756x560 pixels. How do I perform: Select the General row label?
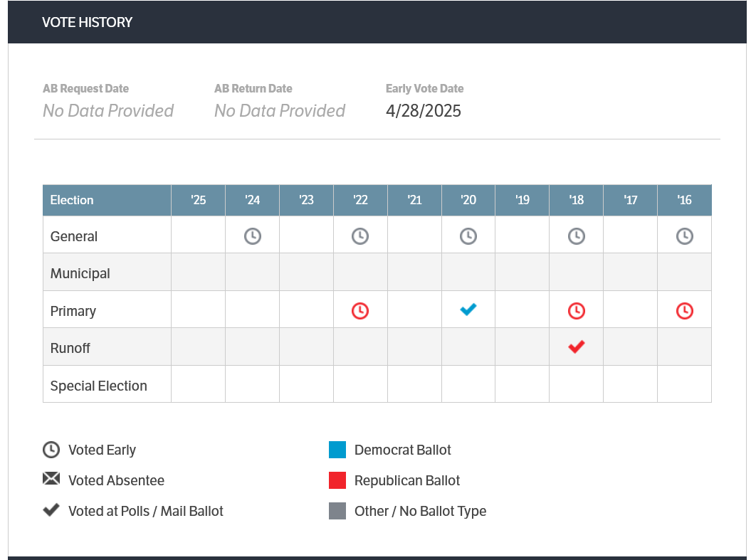click(x=74, y=237)
